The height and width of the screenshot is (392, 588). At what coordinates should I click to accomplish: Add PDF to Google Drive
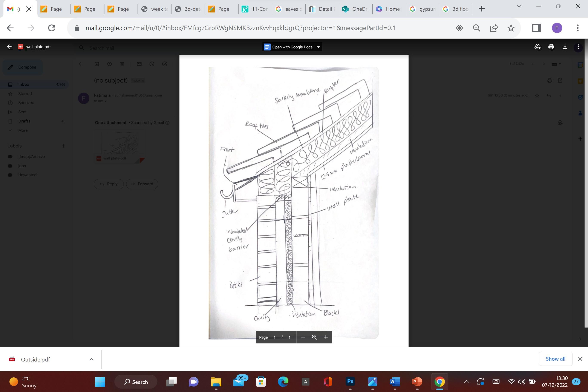[x=537, y=47]
